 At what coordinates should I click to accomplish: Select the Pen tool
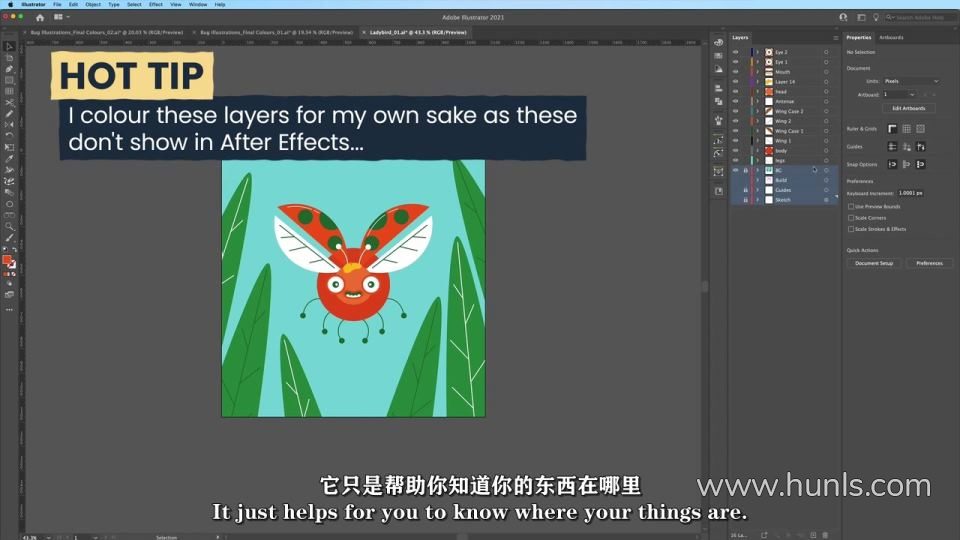9,69
